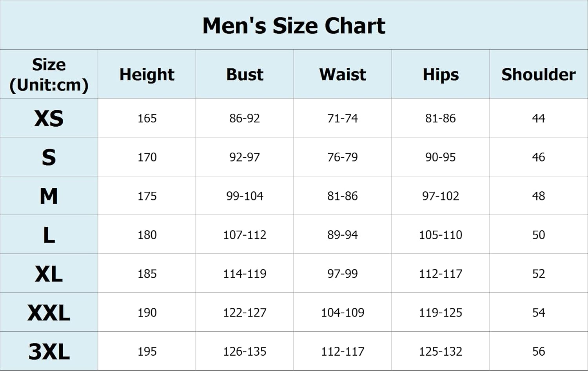Select the 126-135 bust cell
The image size is (588, 371).
pyautogui.click(x=245, y=351)
